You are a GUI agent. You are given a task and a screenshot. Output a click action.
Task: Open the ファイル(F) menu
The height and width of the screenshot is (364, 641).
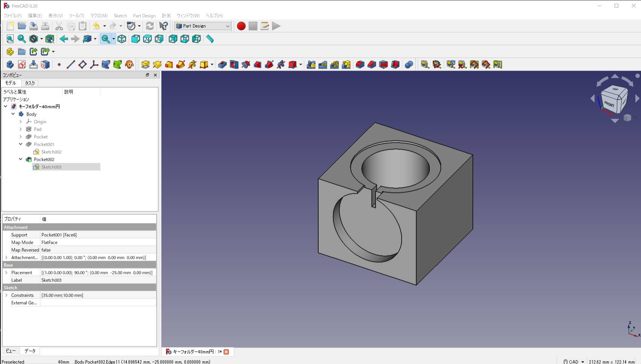[x=13, y=15]
